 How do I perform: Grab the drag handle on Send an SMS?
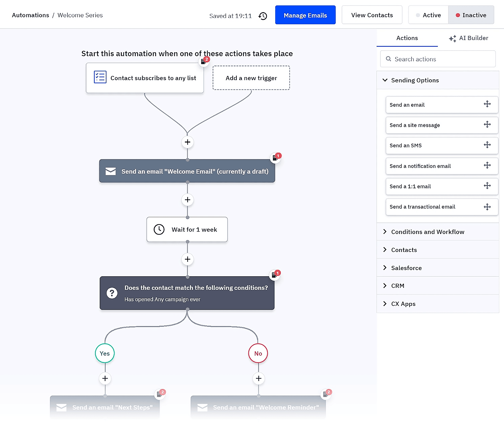[487, 145]
